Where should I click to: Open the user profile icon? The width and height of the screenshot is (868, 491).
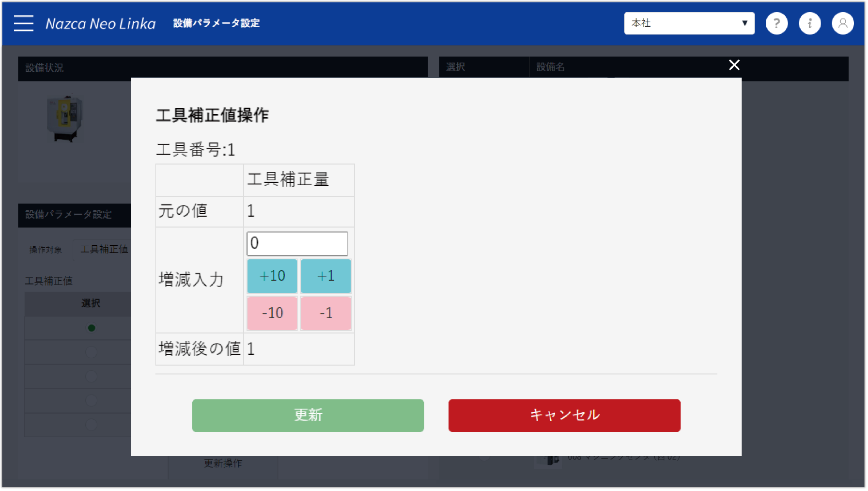point(842,23)
